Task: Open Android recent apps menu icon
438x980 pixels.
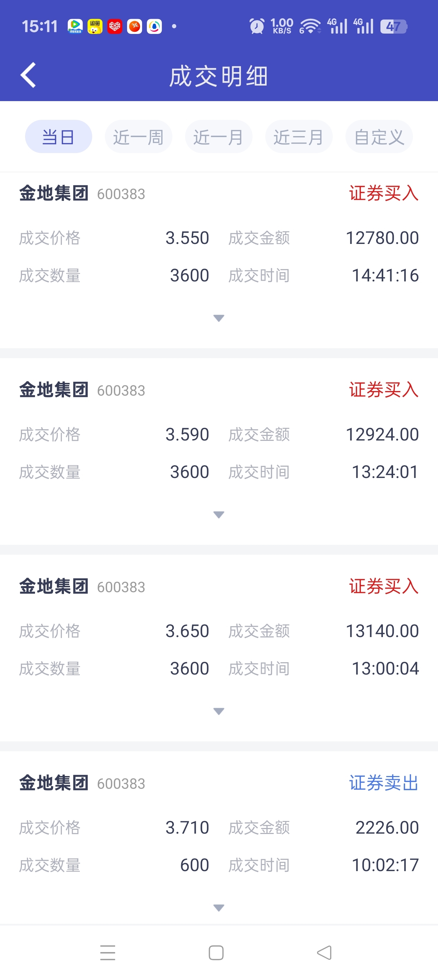Action: click(x=108, y=953)
